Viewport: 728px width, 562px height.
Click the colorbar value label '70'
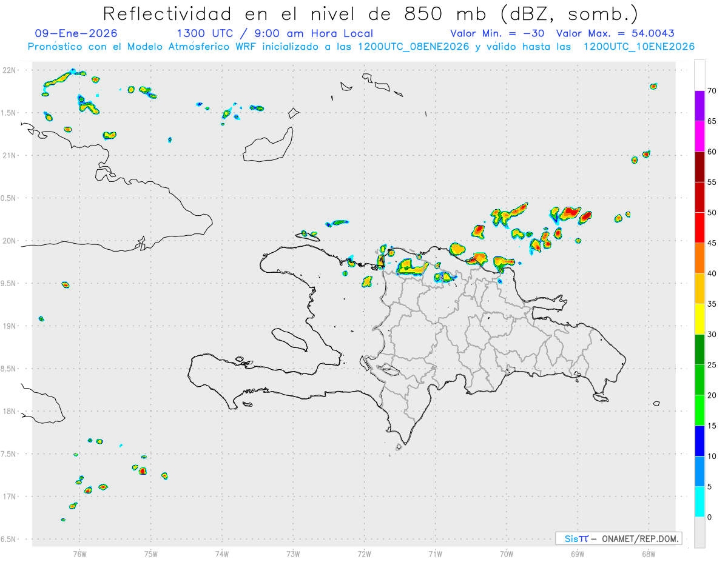click(x=712, y=91)
